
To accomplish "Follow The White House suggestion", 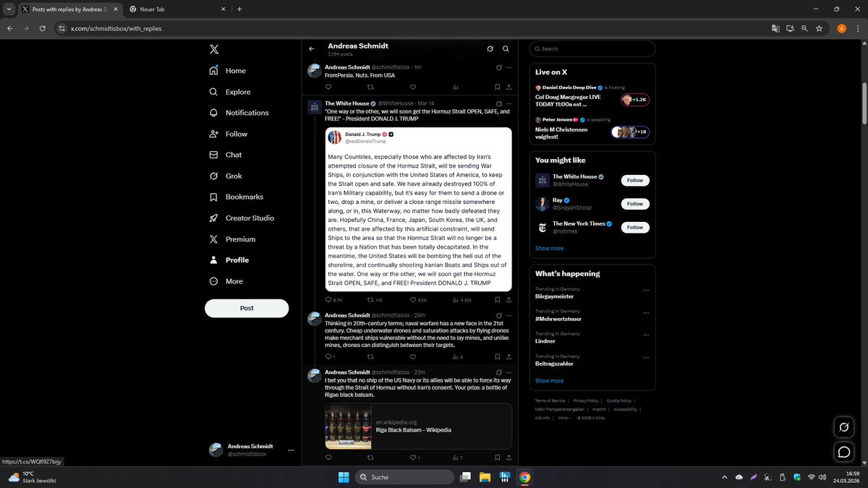I will [x=635, y=180].
